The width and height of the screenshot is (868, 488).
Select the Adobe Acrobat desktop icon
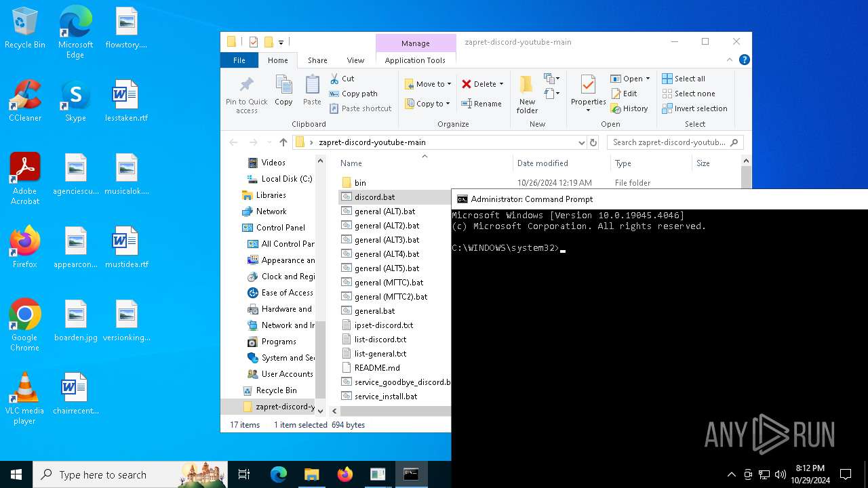[x=25, y=179]
